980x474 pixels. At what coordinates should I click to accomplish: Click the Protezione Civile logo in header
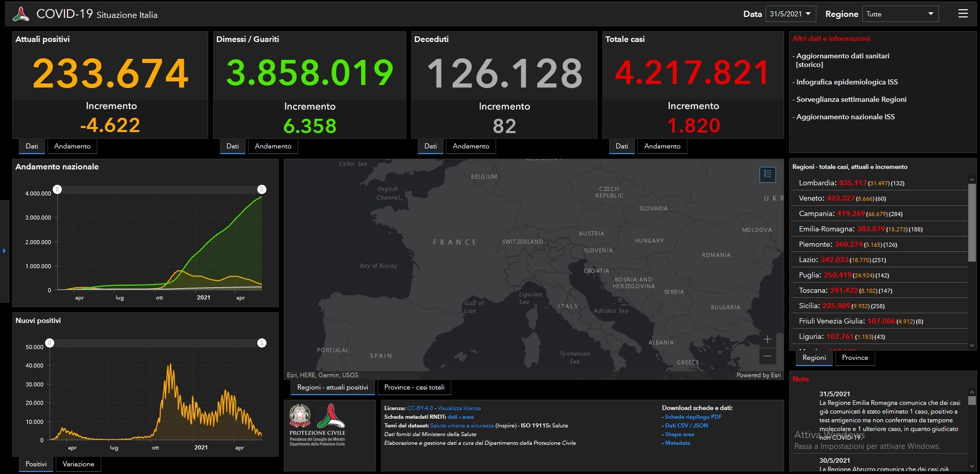coord(21,14)
